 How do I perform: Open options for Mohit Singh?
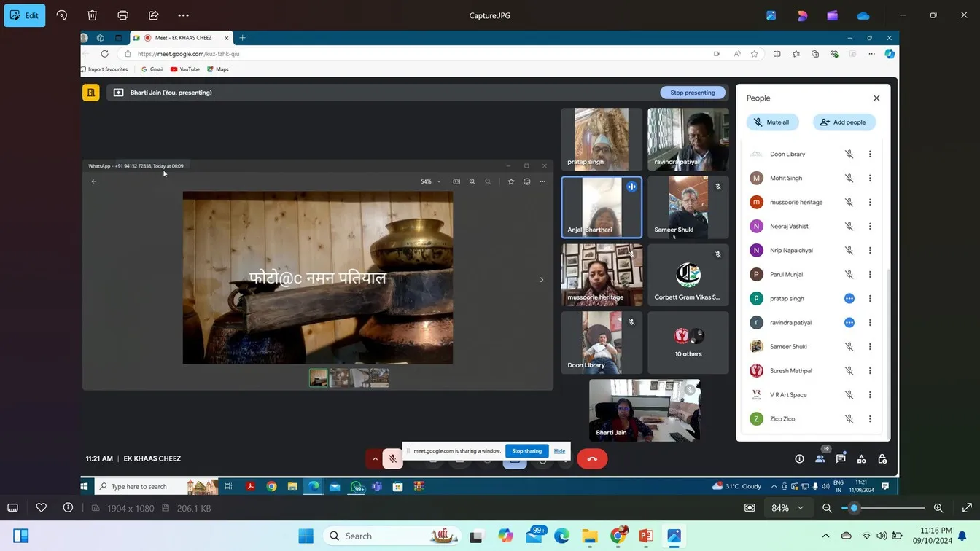(870, 178)
